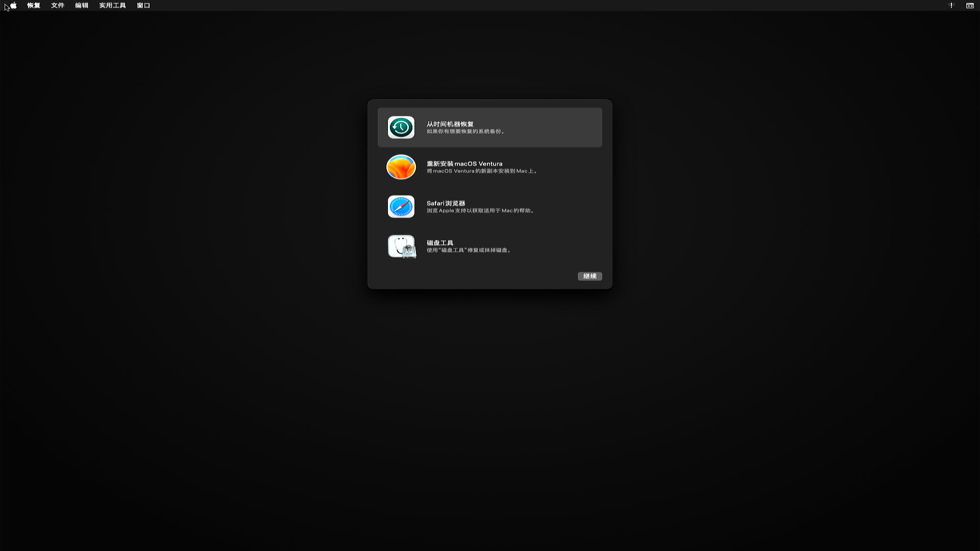Open the Apple menu

tap(13, 6)
